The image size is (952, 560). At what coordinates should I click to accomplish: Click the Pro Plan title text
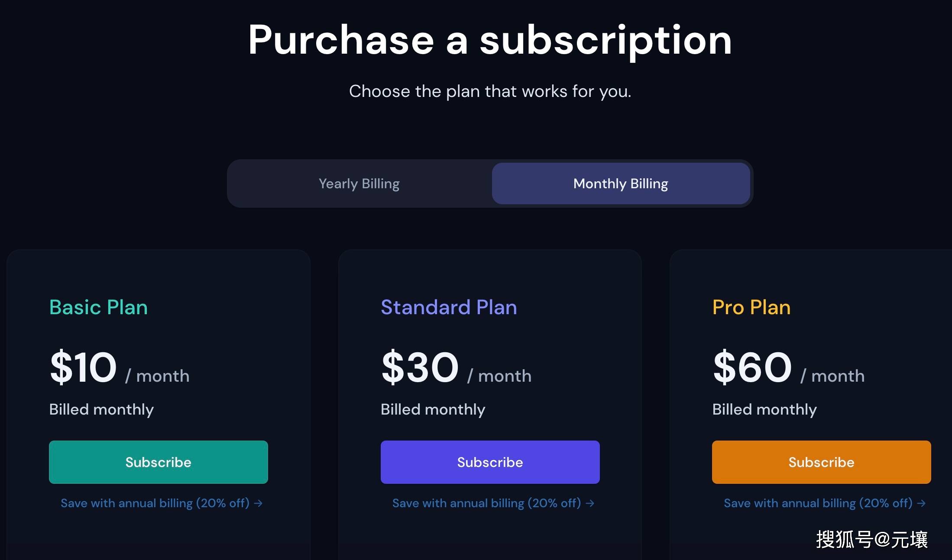751,307
